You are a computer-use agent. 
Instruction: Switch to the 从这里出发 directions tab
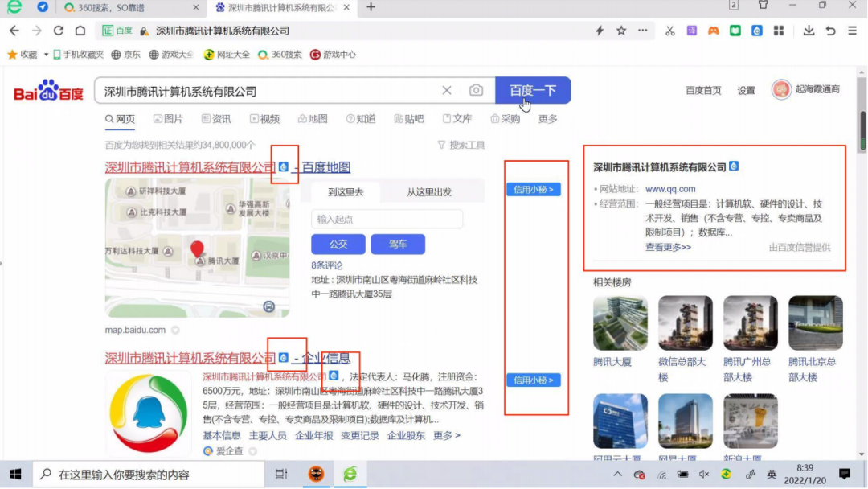(428, 192)
